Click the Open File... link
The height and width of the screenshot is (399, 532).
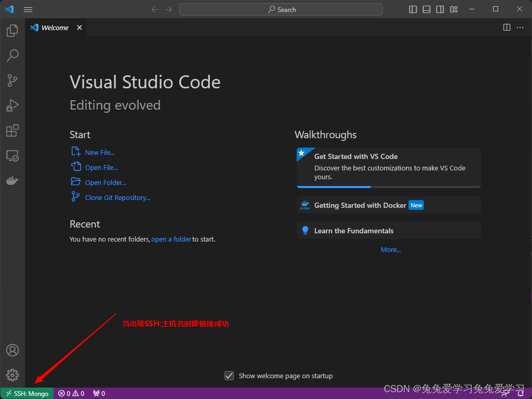[101, 168]
